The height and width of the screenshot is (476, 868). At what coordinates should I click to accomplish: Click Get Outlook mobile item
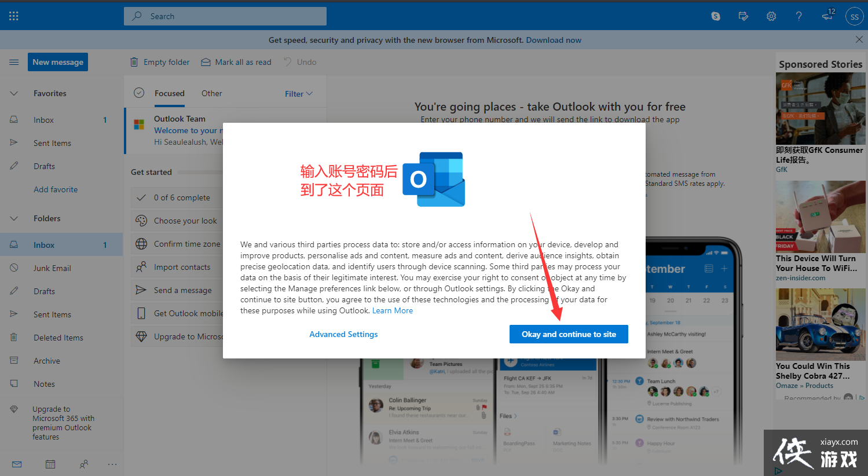click(x=177, y=313)
